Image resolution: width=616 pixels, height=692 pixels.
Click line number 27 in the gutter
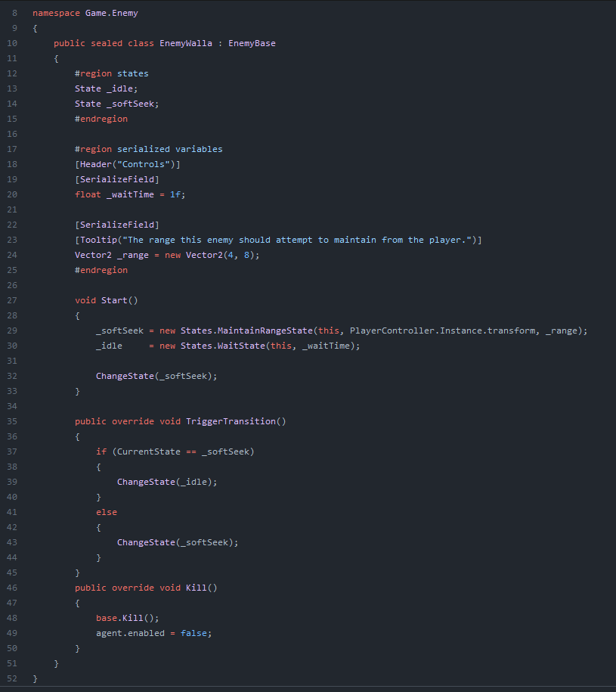pyautogui.click(x=12, y=300)
